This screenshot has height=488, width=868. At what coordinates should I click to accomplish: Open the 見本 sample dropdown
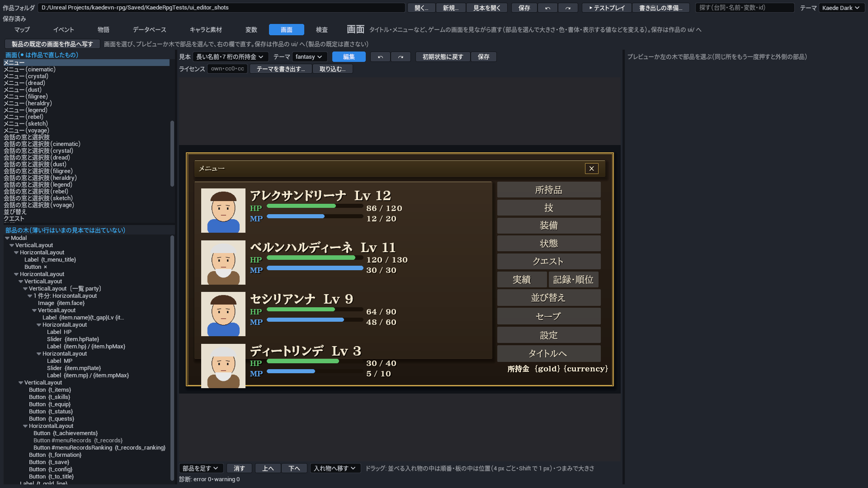click(x=230, y=57)
